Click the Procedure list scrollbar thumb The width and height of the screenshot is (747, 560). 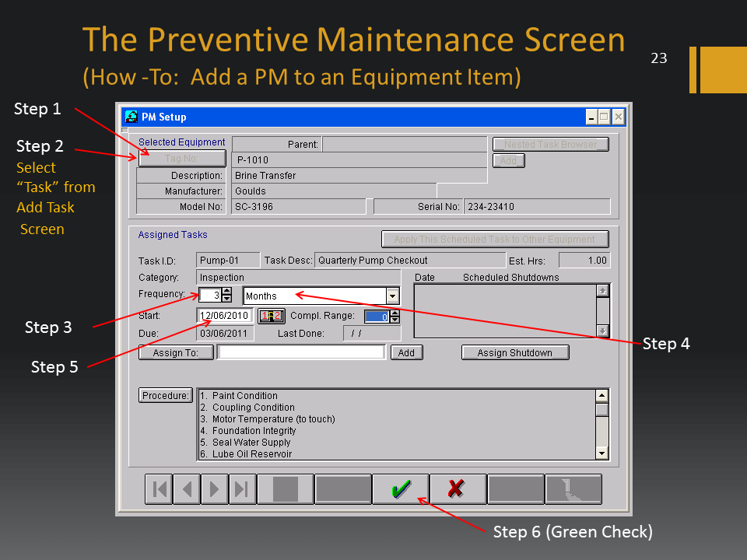(x=601, y=410)
